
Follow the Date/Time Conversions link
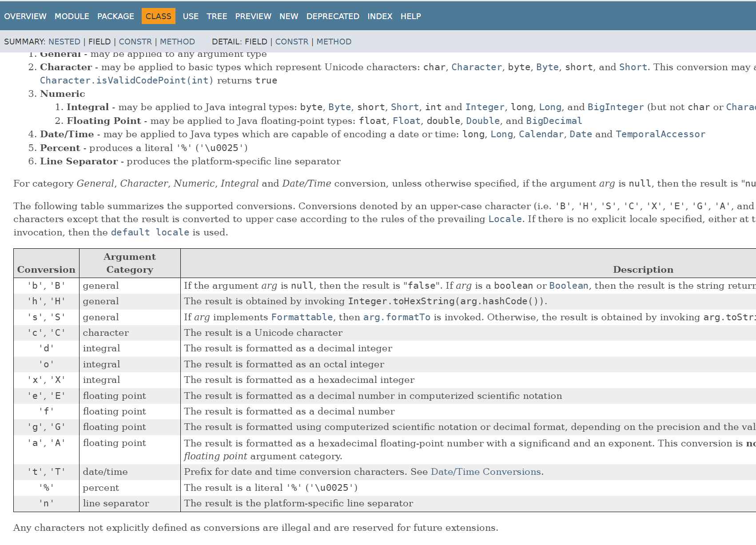click(486, 472)
